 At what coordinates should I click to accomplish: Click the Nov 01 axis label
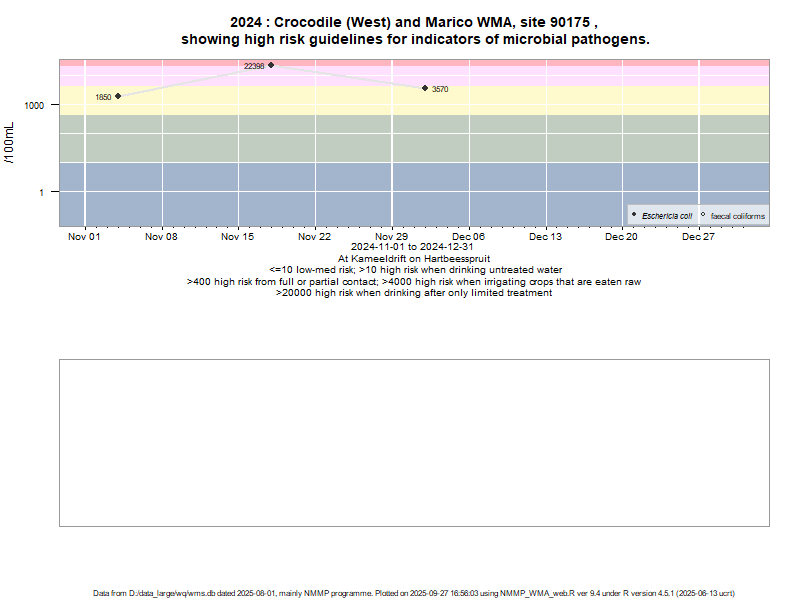click(x=84, y=237)
